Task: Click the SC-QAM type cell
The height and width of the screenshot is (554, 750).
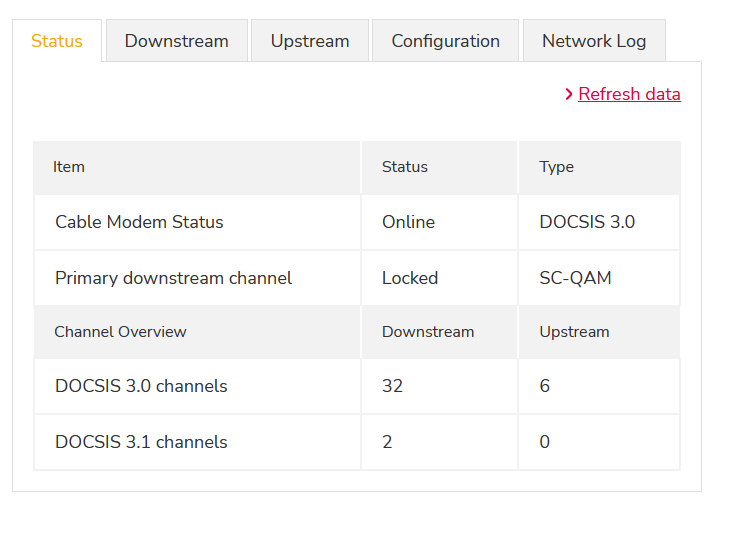Action: coord(575,278)
